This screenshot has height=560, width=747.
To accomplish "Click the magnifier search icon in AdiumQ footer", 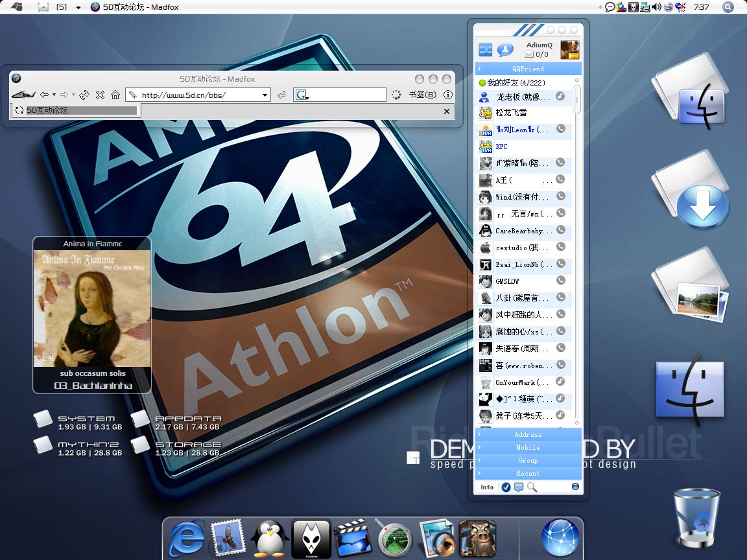I will (532, 487).
